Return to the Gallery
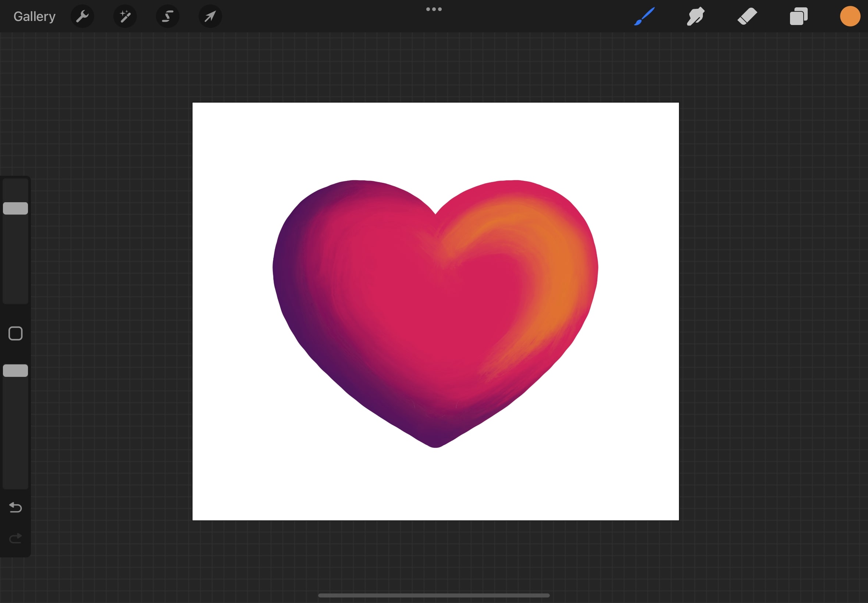Image resolution: width=868 pixels, height=603 pixels. [x=34, y=16]
